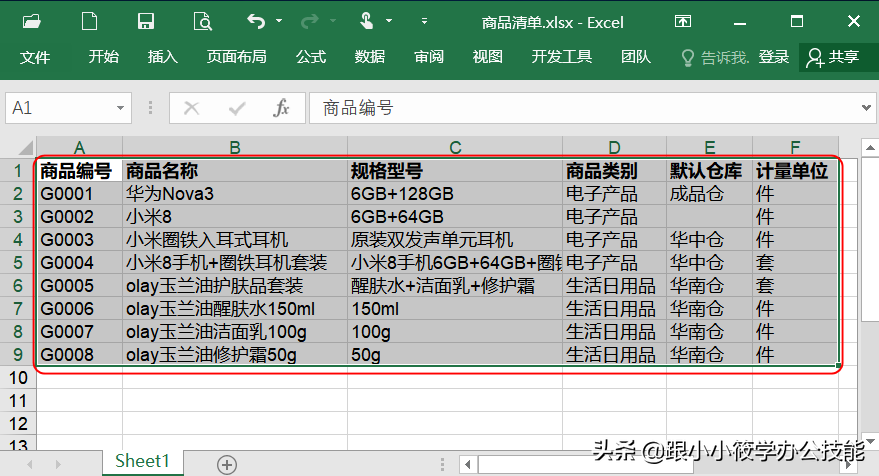The height and width of the screenshot is (476, 879).
Task: Select column A header
Action: [80, 147]
